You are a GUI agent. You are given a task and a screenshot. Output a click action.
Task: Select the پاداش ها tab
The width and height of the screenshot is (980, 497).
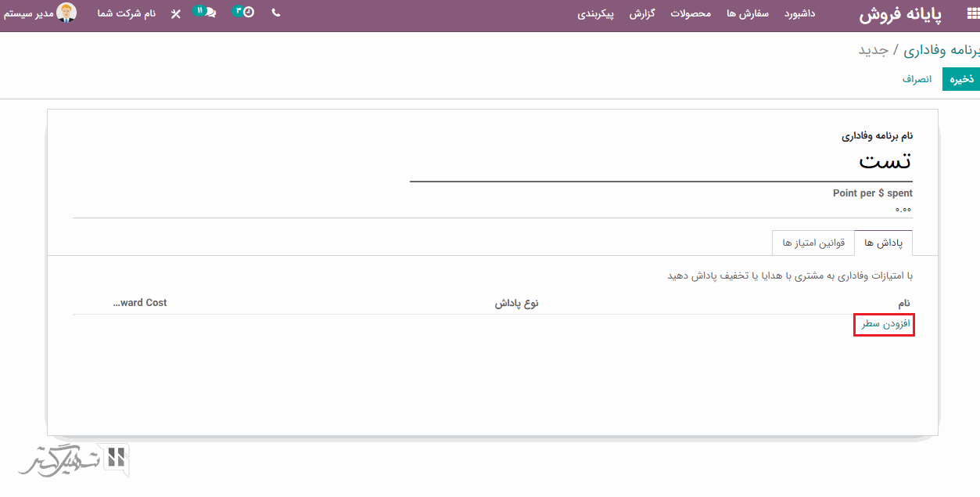point(883,243)
